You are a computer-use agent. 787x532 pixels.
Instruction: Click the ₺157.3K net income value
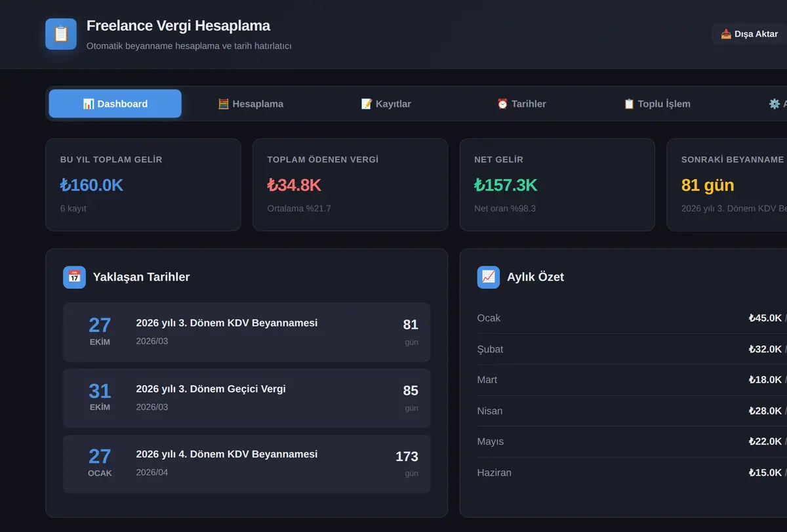click(506, 185)
